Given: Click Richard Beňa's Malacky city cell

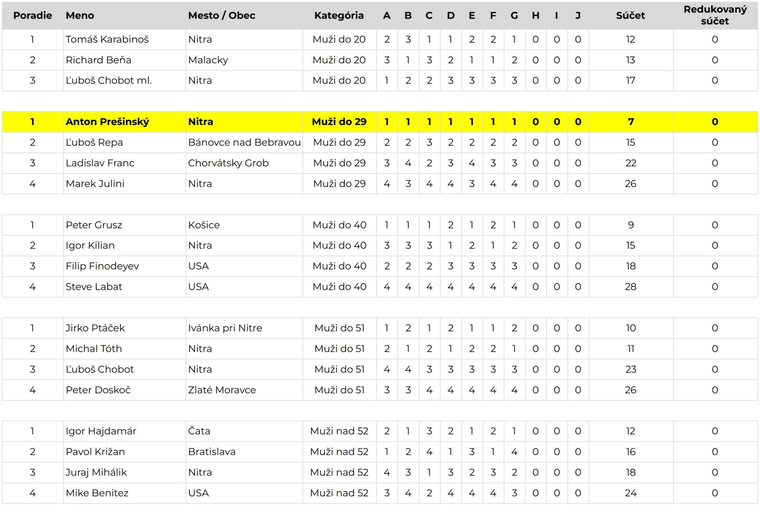Looking at the screenshot, I should point(244,60).
